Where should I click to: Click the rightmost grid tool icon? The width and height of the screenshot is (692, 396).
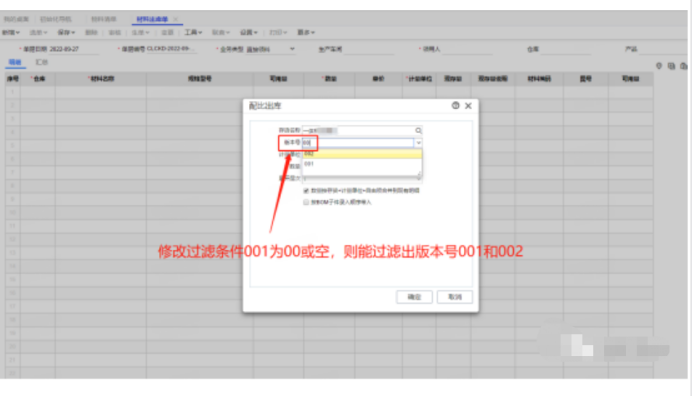coord(684,66)
